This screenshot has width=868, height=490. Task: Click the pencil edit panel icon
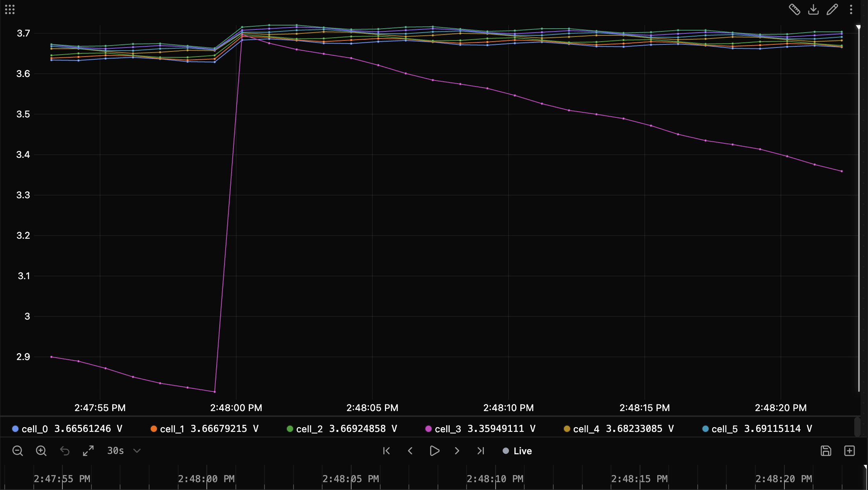832,9
